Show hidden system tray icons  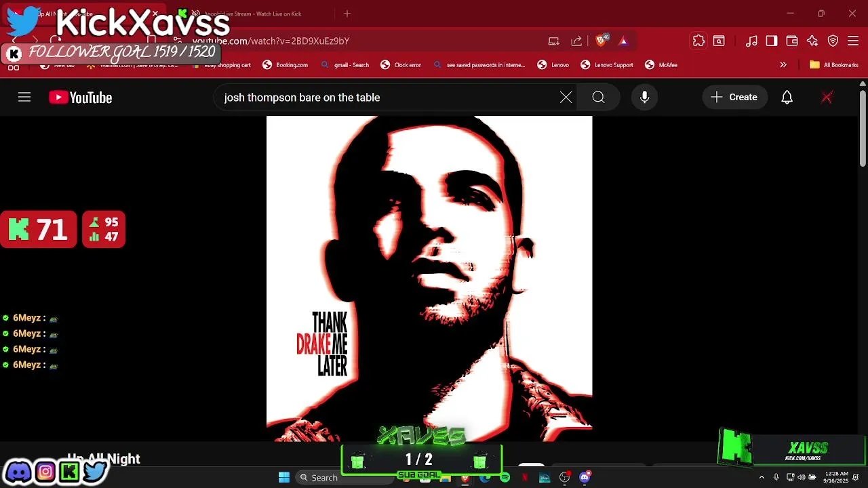click(762, 477)
